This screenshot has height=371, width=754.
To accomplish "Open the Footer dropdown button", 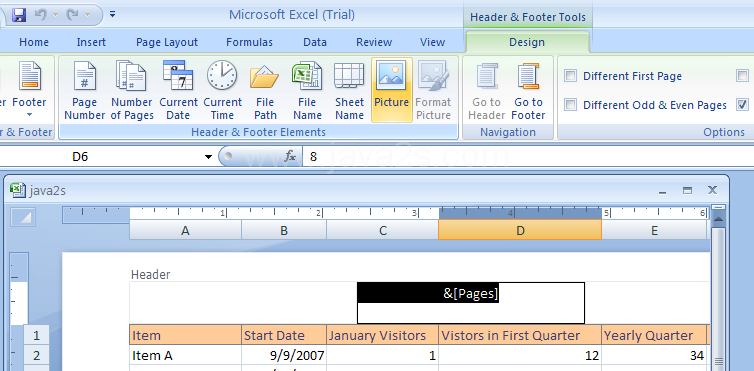I will coord(29,90).
